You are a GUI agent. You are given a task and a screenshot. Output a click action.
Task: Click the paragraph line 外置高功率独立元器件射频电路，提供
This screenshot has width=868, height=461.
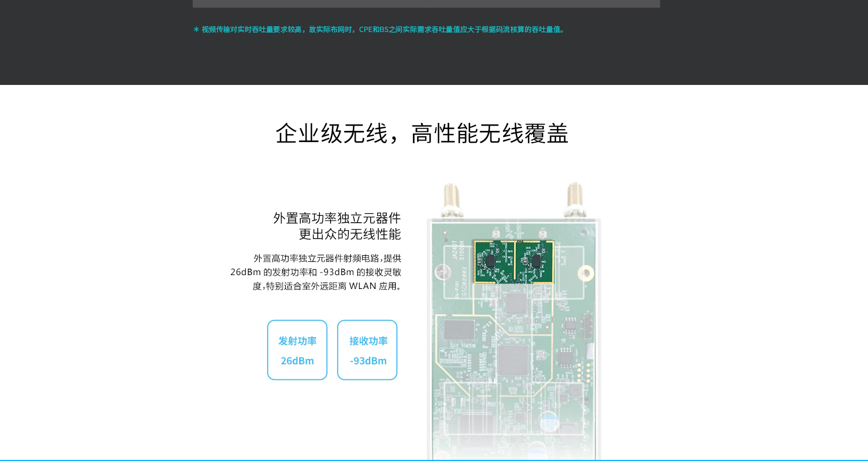click(x=327, y=259)
